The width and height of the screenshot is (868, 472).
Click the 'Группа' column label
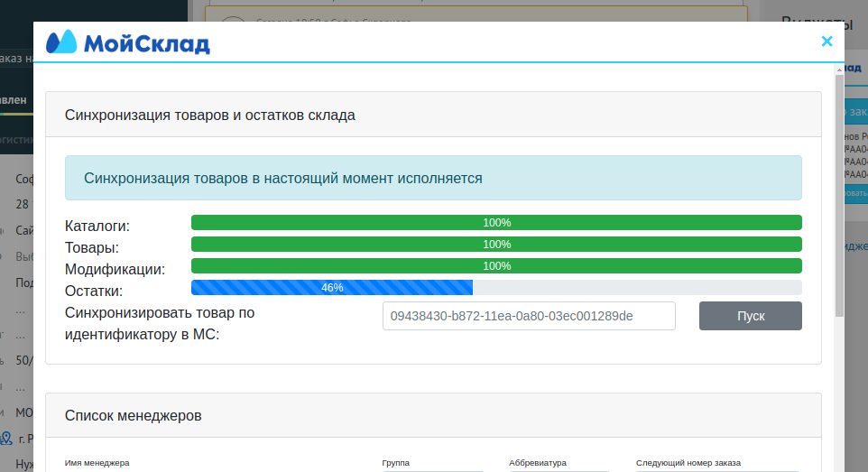[x=396, y=463]
